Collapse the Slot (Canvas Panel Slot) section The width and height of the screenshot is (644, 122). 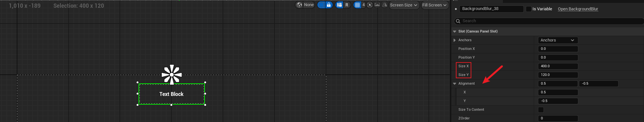455,32
